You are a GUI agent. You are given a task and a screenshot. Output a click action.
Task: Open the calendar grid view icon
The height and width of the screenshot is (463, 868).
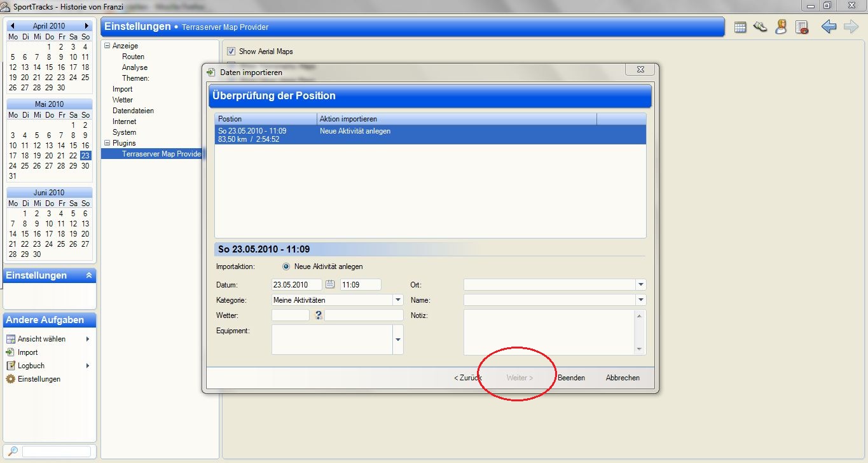point(740,27)
